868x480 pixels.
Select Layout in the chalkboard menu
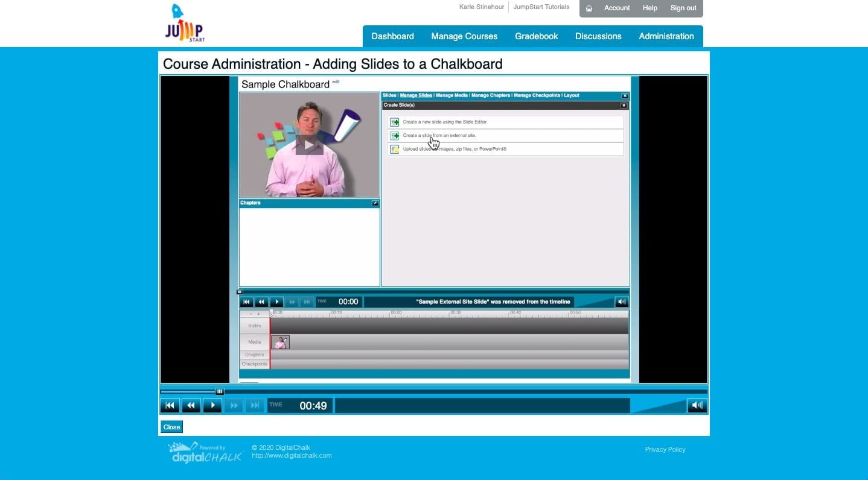[x=572, y=95]
